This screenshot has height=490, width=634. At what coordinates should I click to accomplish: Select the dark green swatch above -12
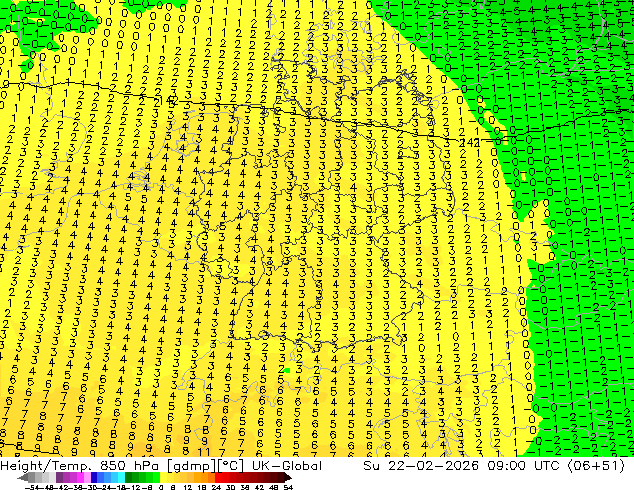pyautogui.click(x=129, y=477)
